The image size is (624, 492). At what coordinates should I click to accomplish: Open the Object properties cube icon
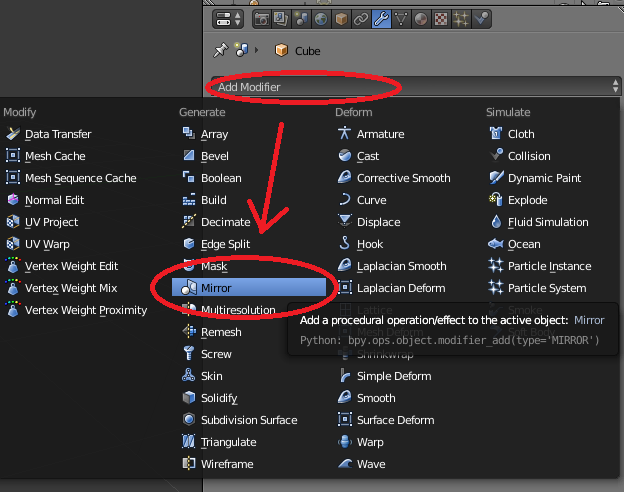click(x=341, y=19)
